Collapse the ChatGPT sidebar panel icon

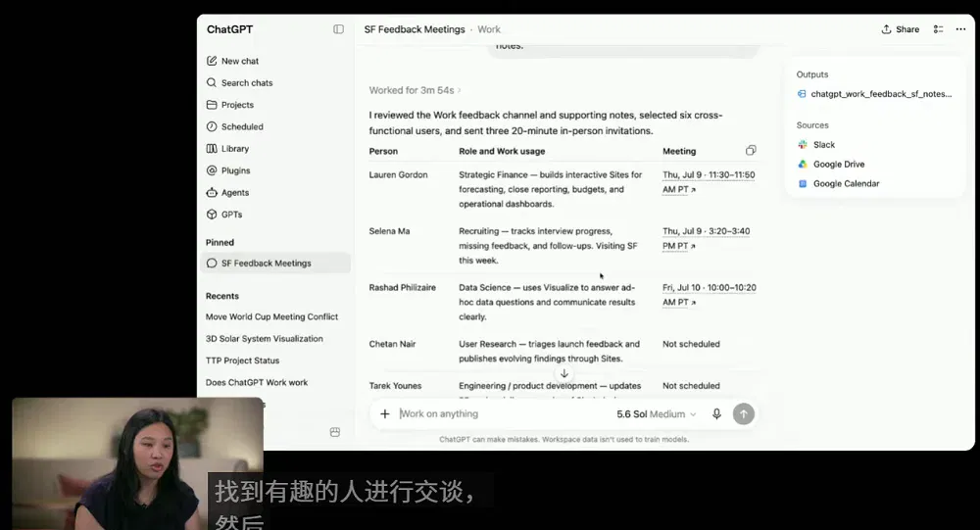[338, 29]
